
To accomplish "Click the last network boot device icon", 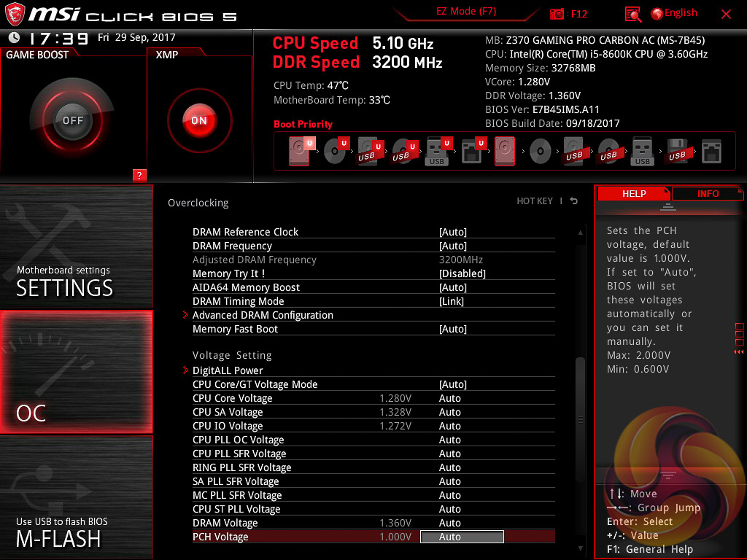I will (711, 151).
